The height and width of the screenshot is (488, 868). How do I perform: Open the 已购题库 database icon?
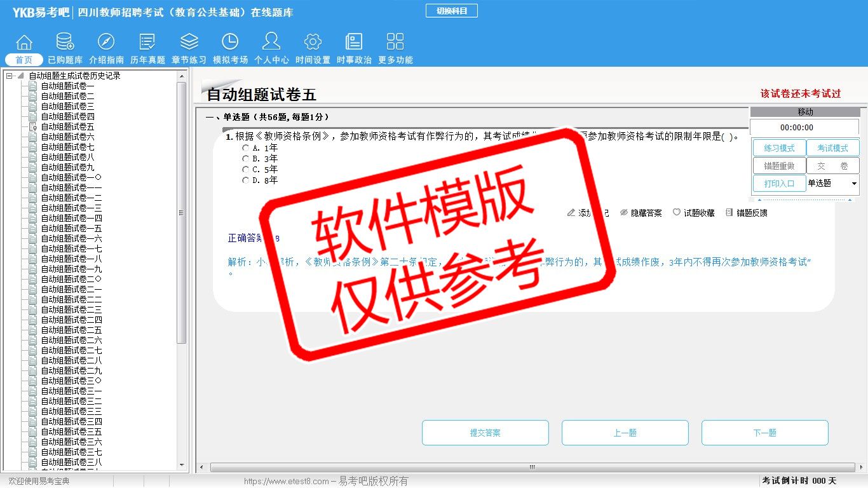click(x=65, y=42)
